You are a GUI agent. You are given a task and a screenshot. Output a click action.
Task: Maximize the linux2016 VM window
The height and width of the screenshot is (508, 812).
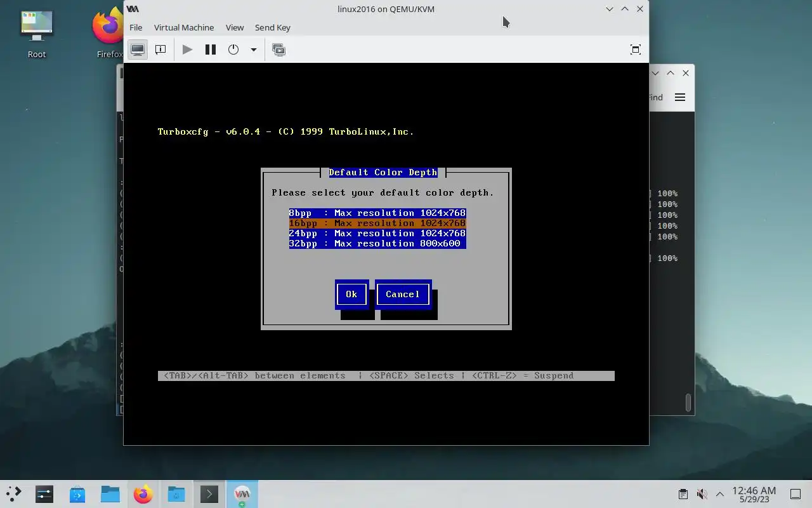(x=625, y=9)
